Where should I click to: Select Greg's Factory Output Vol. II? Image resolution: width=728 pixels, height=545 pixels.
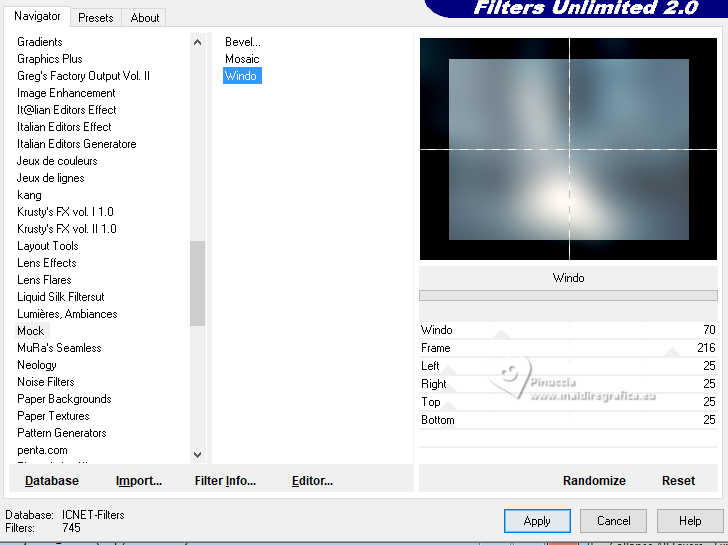pos(83,76)
